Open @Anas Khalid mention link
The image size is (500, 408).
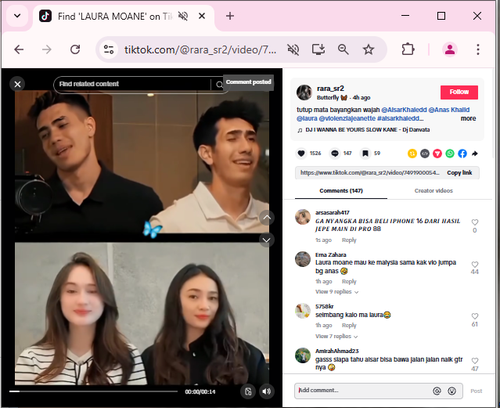tap(449, 110)
